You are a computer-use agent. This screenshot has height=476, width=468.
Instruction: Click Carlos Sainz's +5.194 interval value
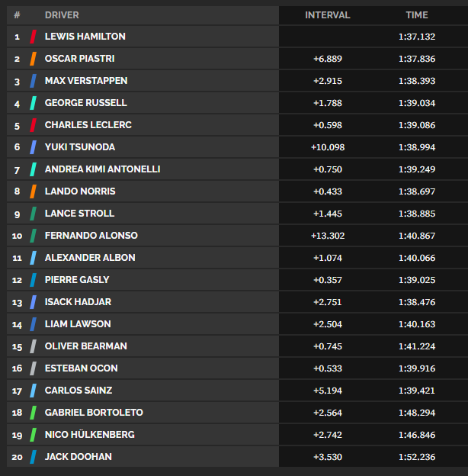pyautogui.click(x=327, y=391)
